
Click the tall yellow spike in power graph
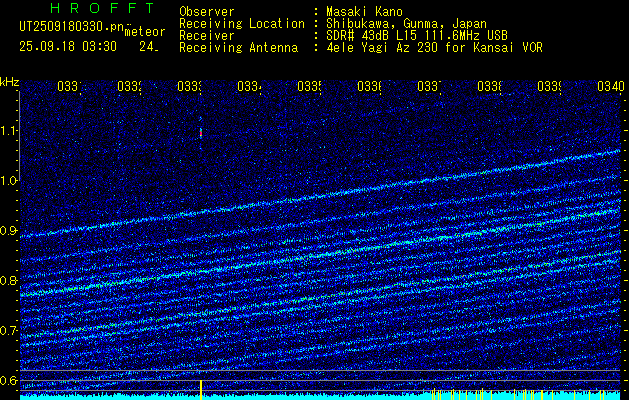(x=201, y=389)
